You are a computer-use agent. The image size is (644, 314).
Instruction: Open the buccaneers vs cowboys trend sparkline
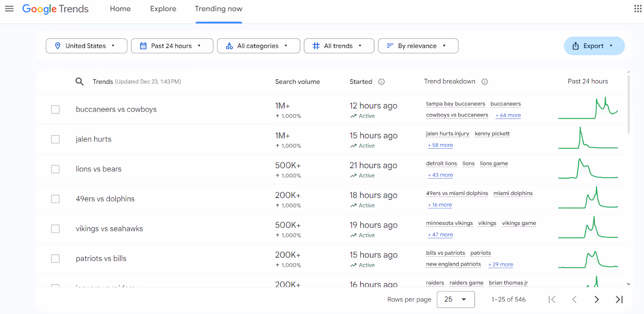(588, 108)
